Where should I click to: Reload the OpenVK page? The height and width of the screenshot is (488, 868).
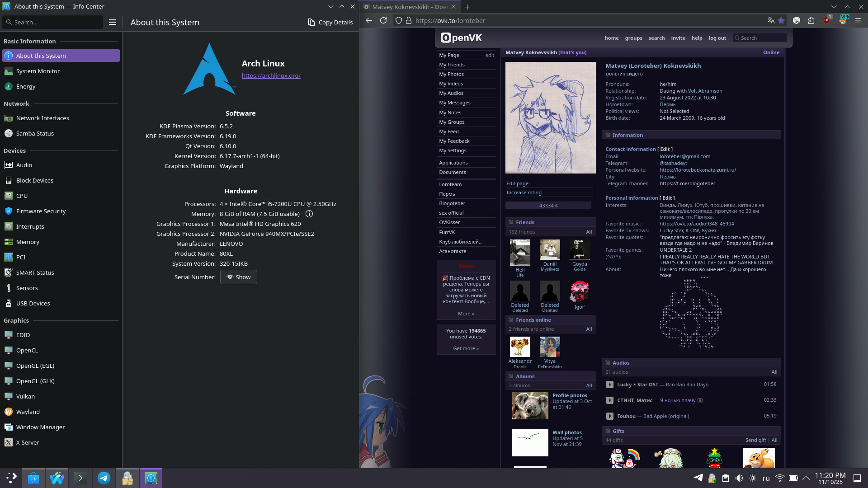click(383, 21)
